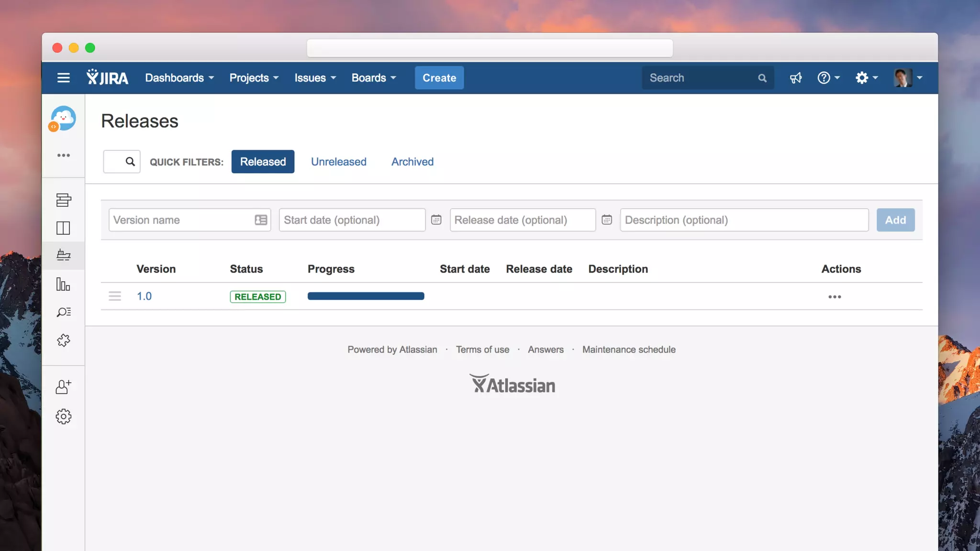The height and width of the screenshot is (551, 980).
Task: Expand the Projects dropdown menu
Action: click(x=254, y=78)
